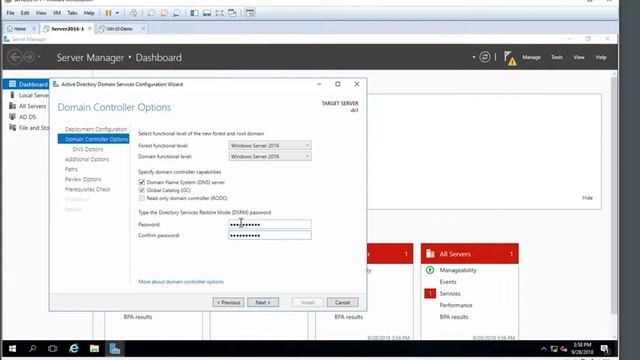Open Manageability in All Servers tile
The height and width of the screenshot is (360, 640).
point(458,270)
